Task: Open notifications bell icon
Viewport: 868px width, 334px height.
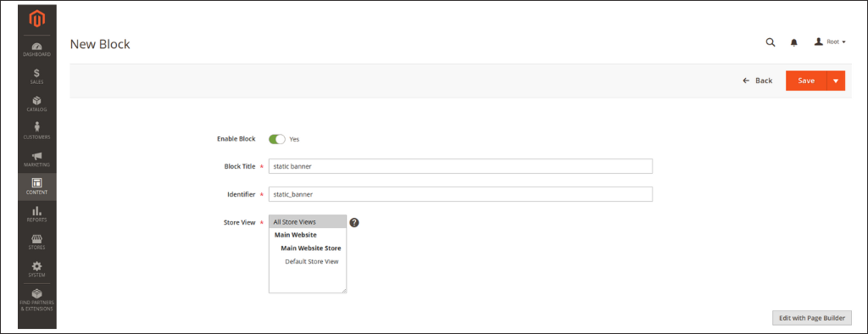Action: coord(793,42)
